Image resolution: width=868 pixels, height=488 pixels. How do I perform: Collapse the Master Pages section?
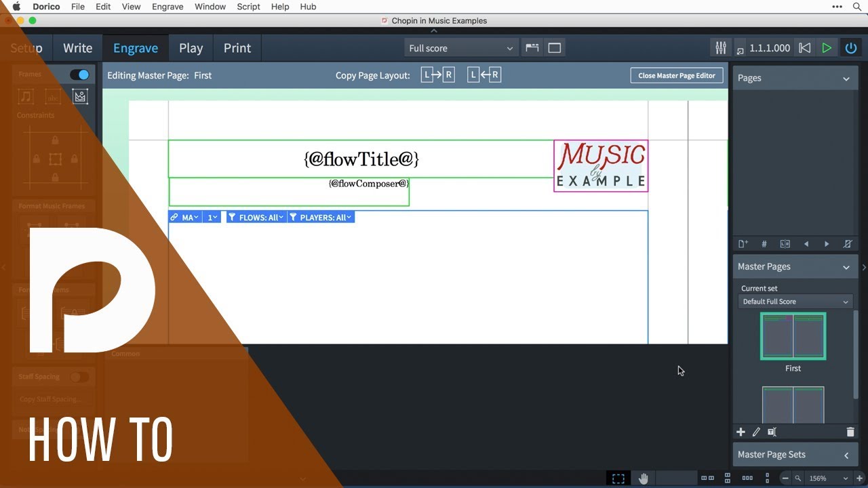(846, 267)
